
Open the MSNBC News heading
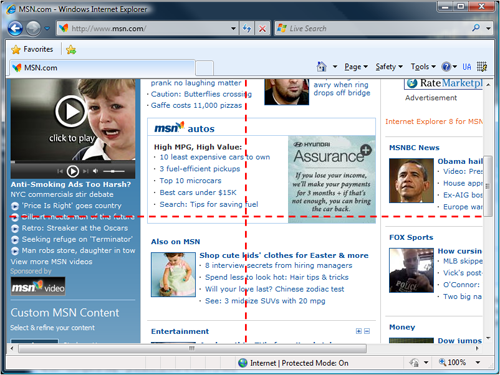pos(414,148)
